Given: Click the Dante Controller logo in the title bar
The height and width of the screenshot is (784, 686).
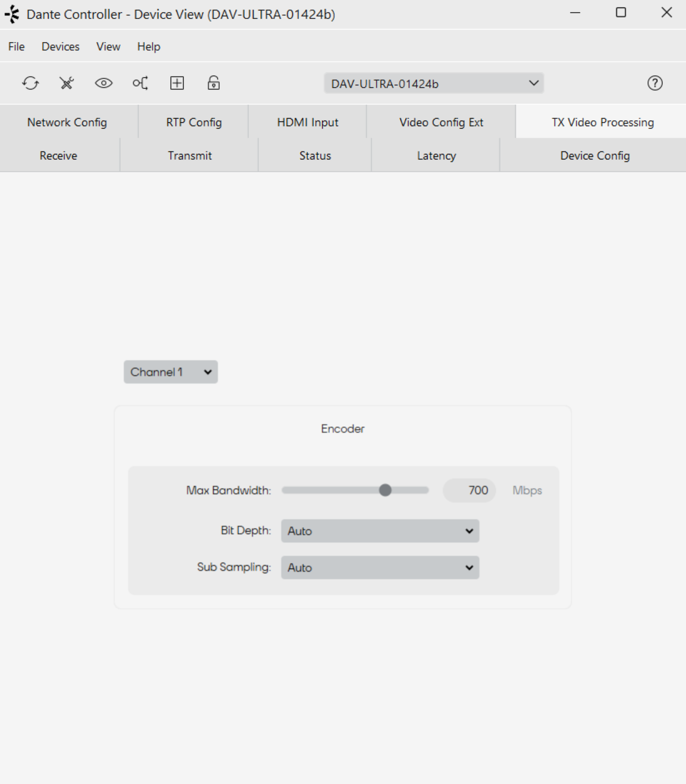Looking at the screenshot, I should [12, 14].
